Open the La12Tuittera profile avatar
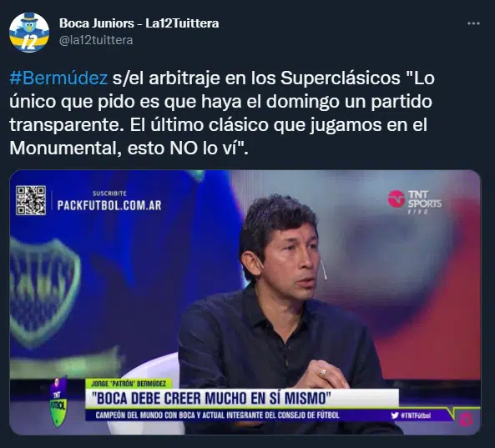The height and width of the screenshot is (448, 495). tap(29, 33)
